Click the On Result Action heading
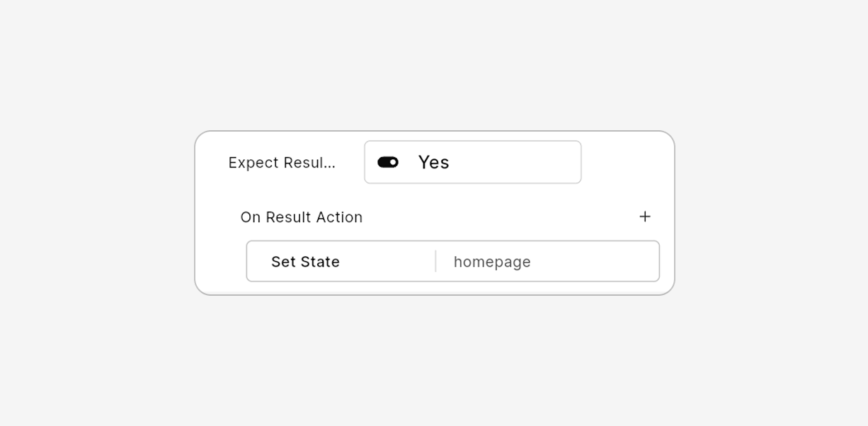Viewport: 868px width, 426px height. pyautogui.click(x=302, y=217)
